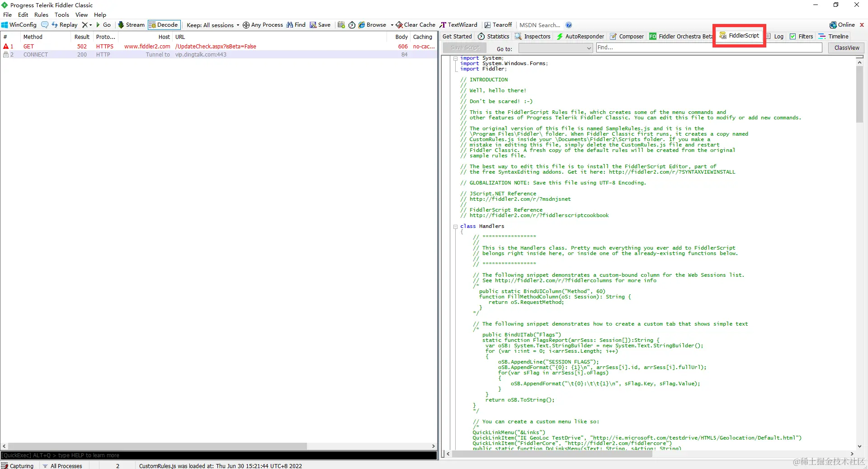868x469 pixels.
Task: Click the camera screenshot icon
Action: coord(341,25)
